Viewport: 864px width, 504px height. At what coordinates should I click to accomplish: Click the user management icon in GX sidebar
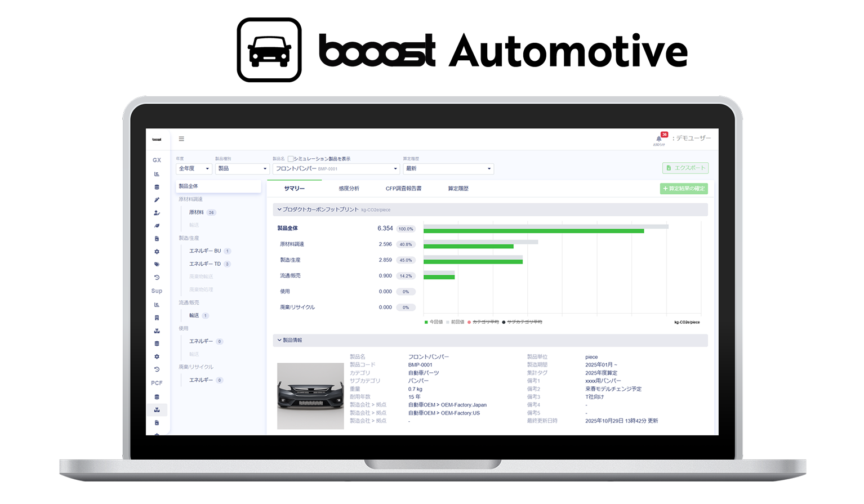[x=157, y=213]
